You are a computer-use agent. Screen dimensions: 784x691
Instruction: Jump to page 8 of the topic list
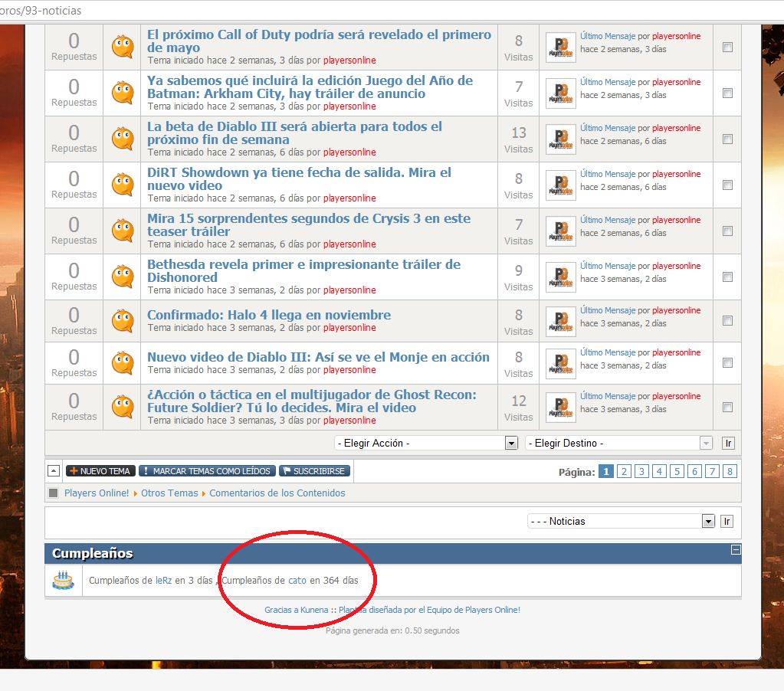[x=730, y=472]
